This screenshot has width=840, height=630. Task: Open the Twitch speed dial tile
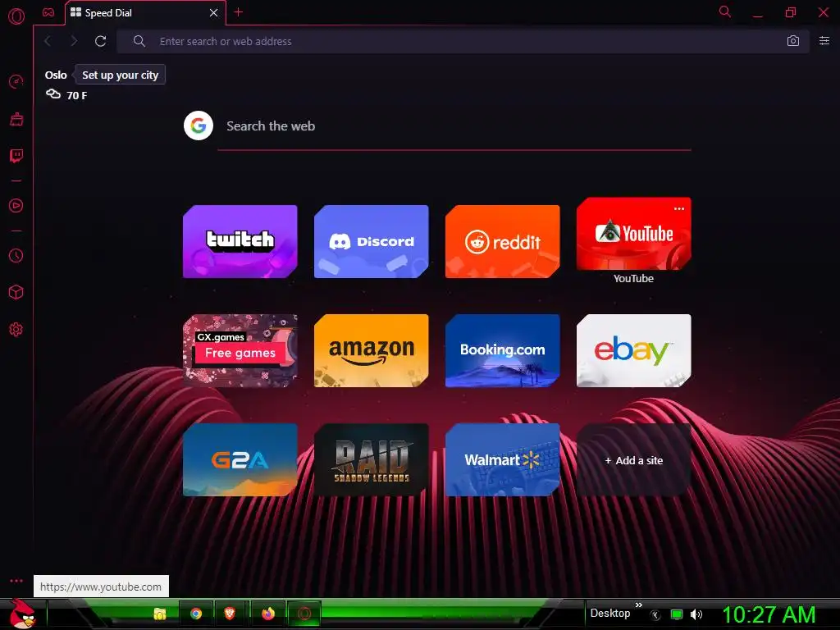[x=240, y=242]
